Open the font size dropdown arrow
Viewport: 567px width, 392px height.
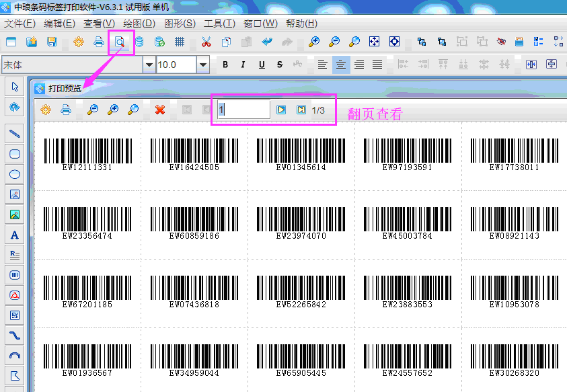203,65
